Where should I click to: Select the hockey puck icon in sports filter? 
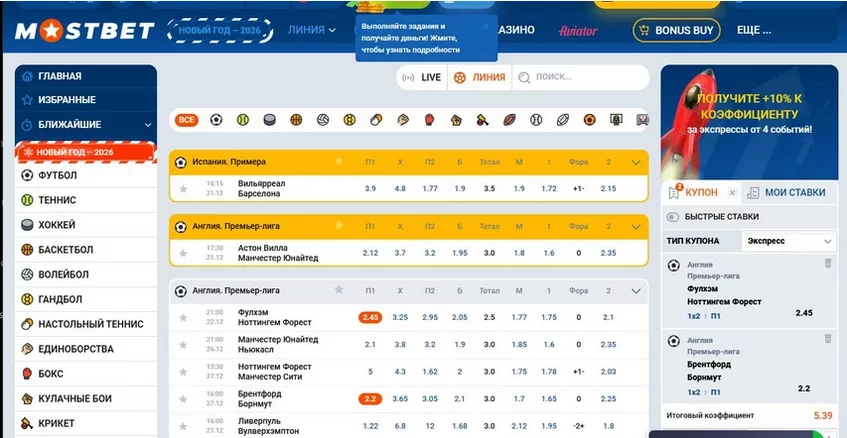[268, 120]
